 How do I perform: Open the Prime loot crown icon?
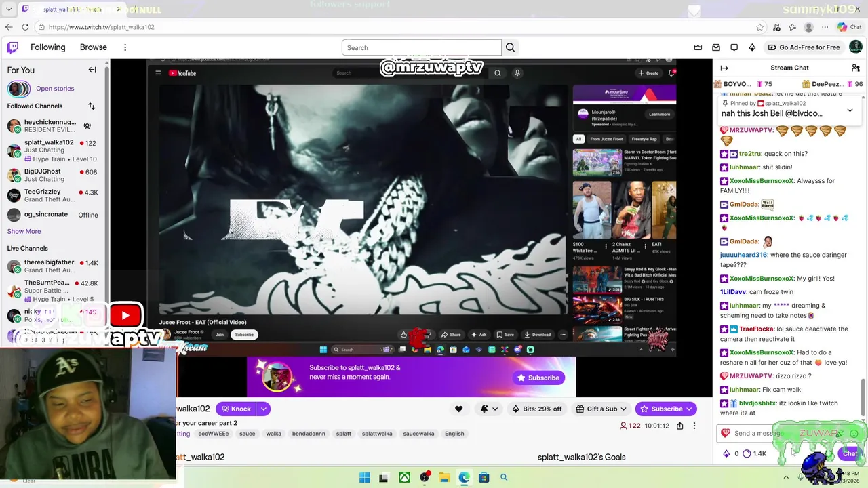698,47
